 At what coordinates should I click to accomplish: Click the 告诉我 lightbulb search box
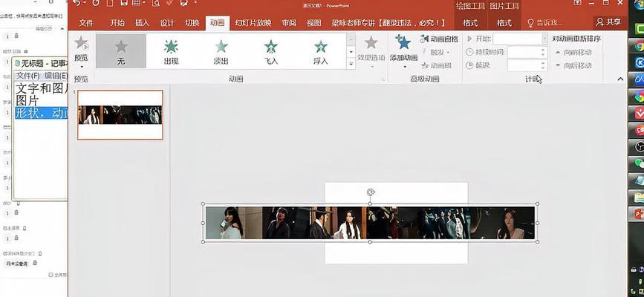545,22
